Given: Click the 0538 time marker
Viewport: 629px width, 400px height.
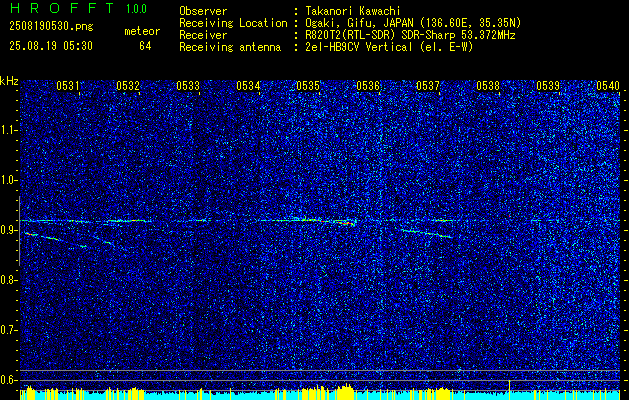Looking at the screenshot, I should [x=488, y=86].
